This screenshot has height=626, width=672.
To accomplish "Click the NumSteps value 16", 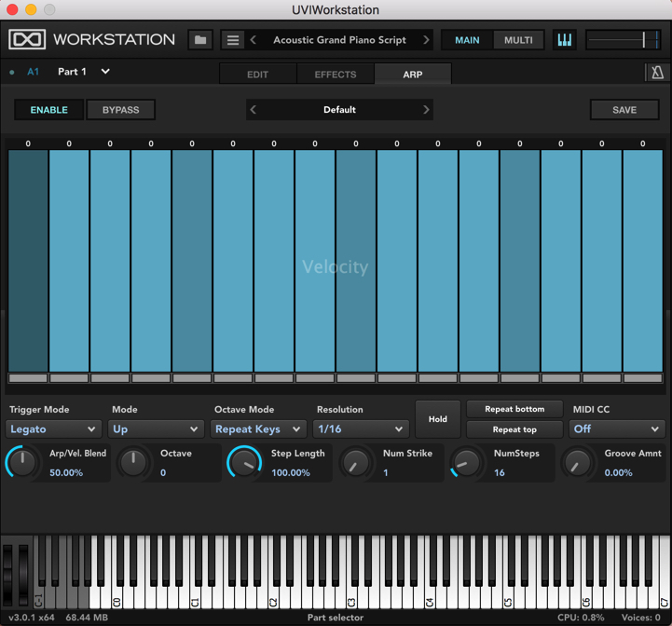I will (499, 472).
